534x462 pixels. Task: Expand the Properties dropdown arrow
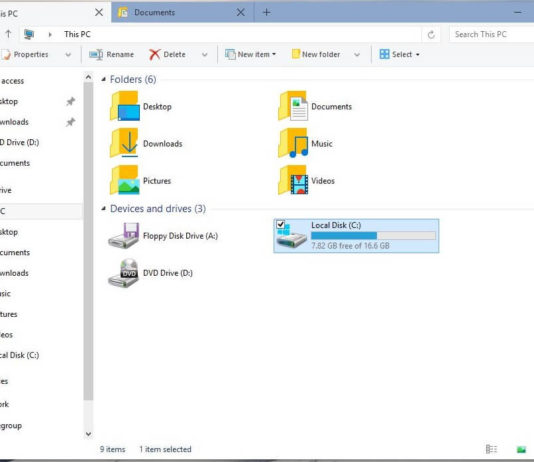coord(68,54)
